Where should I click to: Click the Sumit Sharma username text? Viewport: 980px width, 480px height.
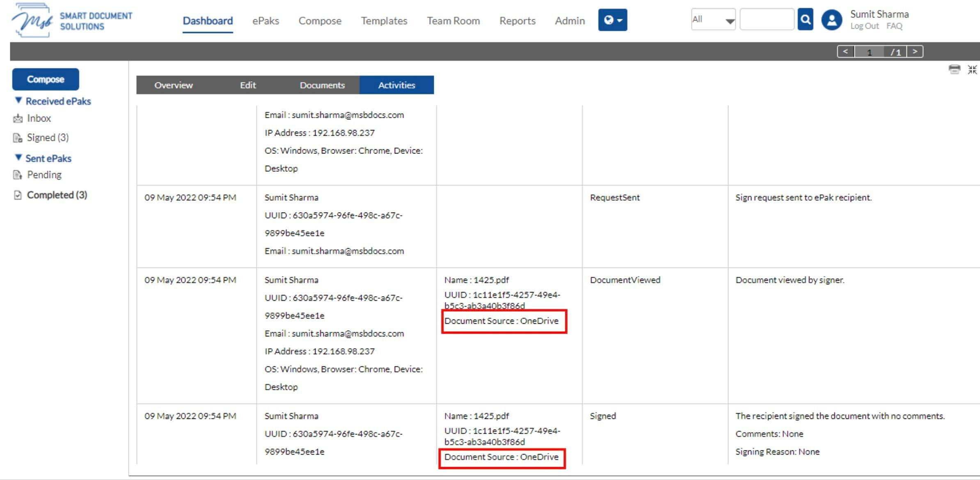pos(879,14)
